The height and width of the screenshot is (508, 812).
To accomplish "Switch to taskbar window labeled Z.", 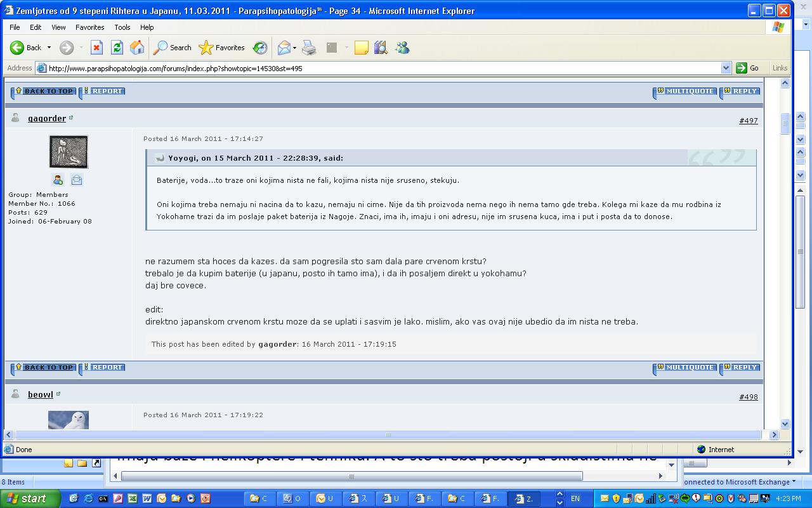I will [524, 498].
